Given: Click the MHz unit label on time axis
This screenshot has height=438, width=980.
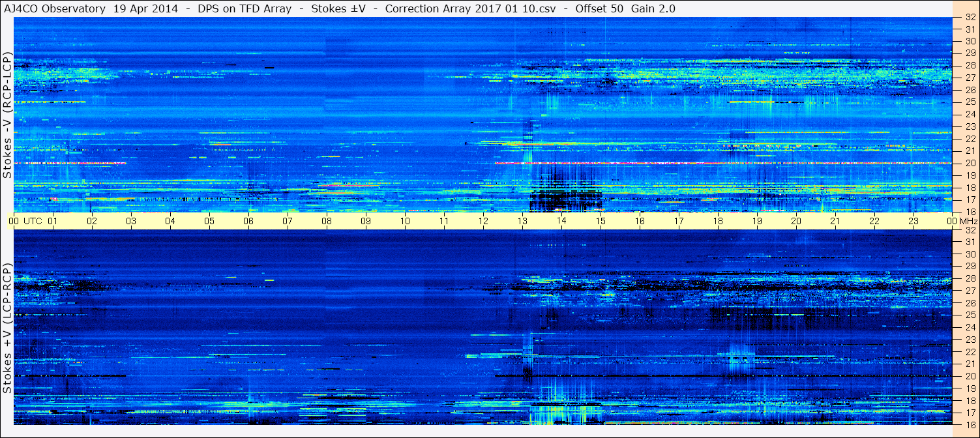Looking at the screenshot, I should coord(968,221).
